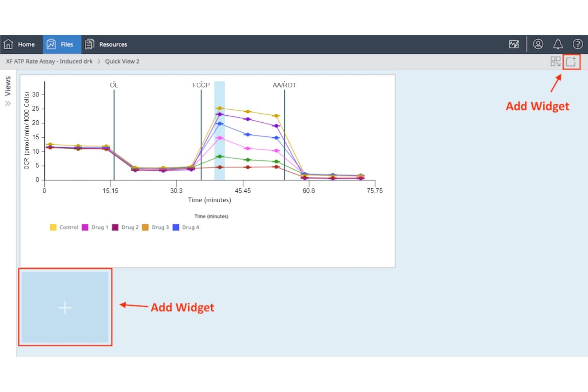Click the chart analysis icon in header
The width and height of the screenshot is (588, 392).
tap(514, 44)
